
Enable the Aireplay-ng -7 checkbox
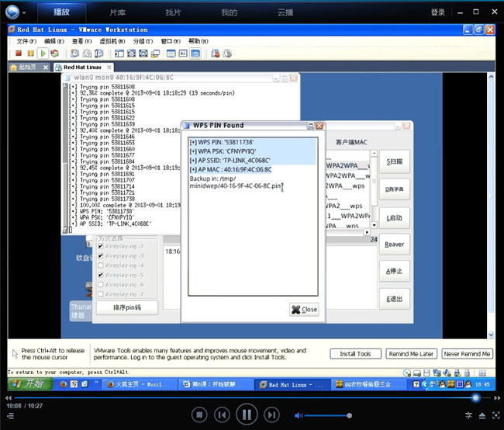pyautogui.click(x=101, y=294)
